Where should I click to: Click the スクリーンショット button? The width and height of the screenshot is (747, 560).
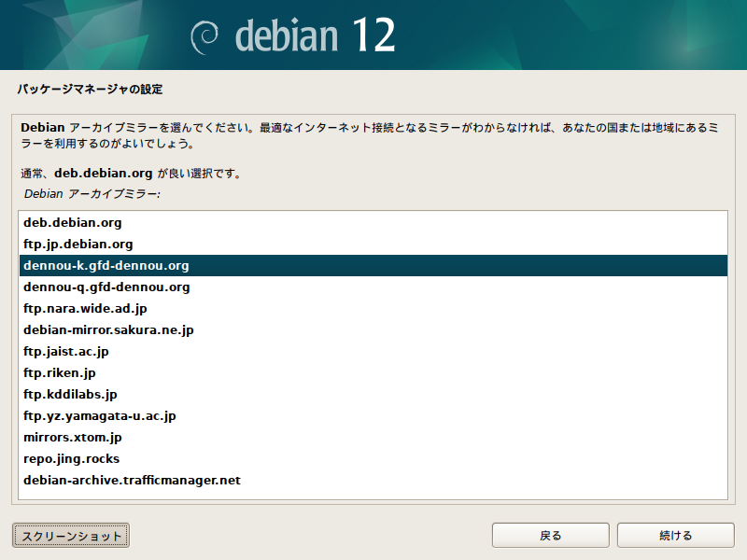click(x=71, y=536)
